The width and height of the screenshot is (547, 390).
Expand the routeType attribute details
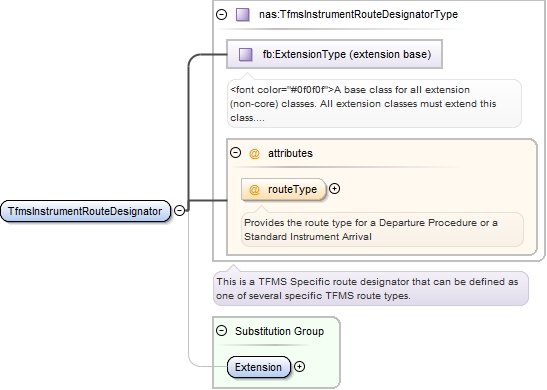[x=334, y=189]
